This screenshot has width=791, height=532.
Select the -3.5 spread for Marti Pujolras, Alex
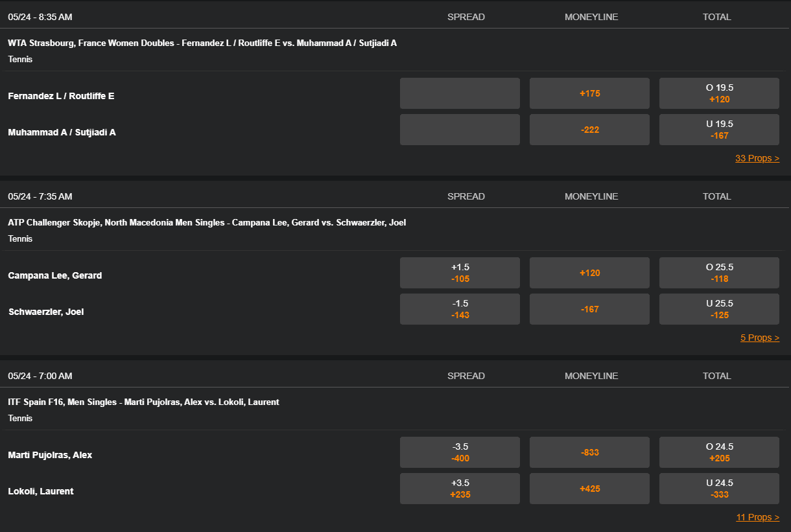pyautogui.click(x=460, y=452)
